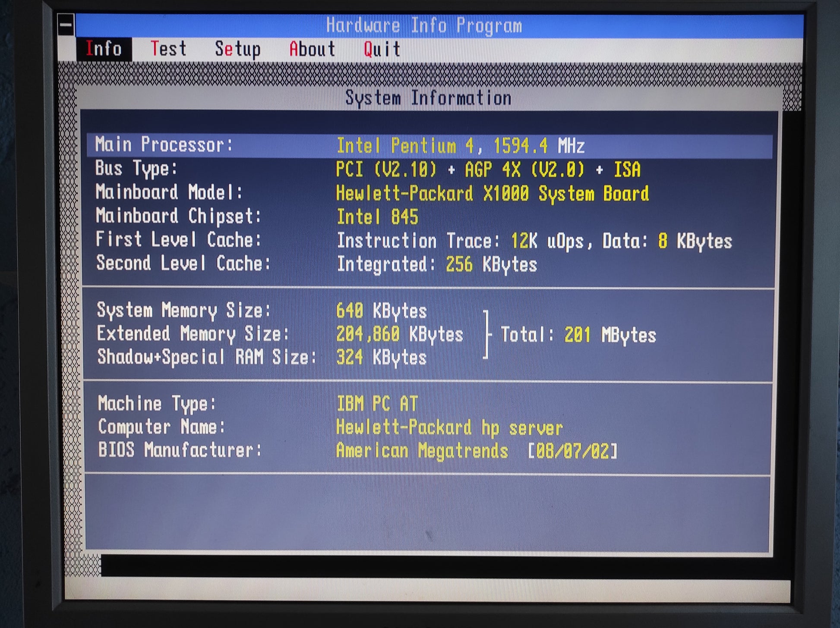Click the Computer Name value

click(x=449, y=428)
